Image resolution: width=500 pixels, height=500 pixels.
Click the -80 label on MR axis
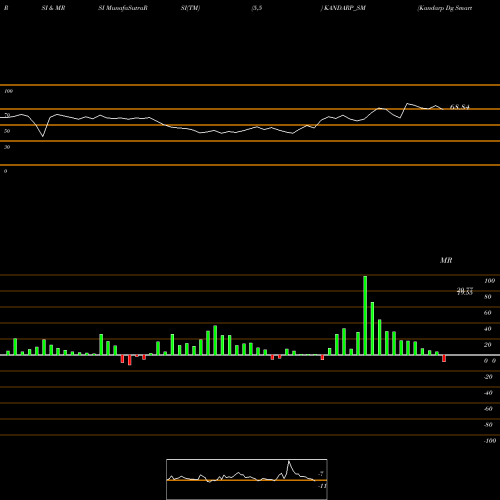click(488, 425)
